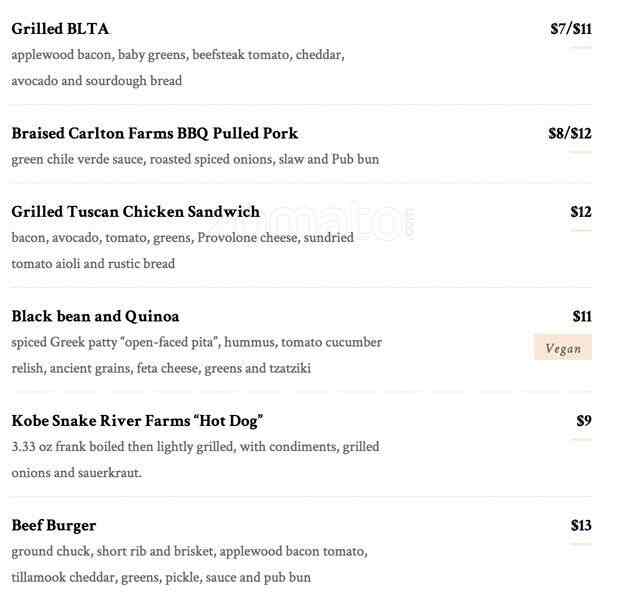Click the 3.33 oz frank description text

coord(195,460)
